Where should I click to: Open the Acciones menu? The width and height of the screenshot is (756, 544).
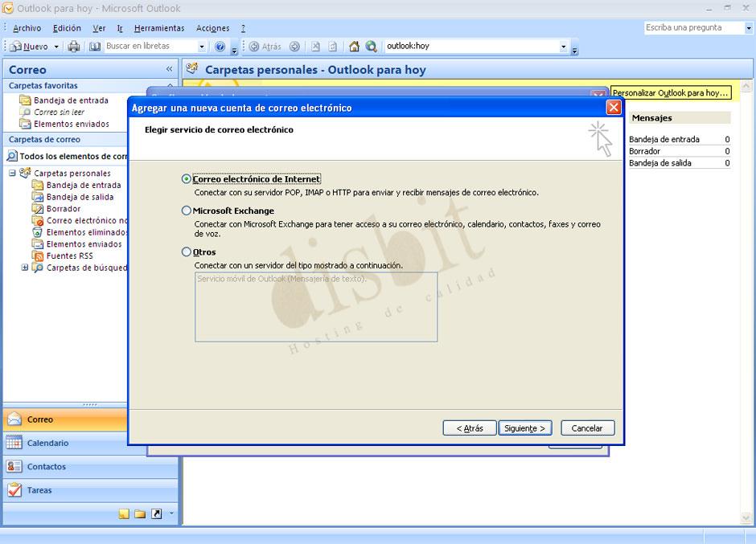212,27
